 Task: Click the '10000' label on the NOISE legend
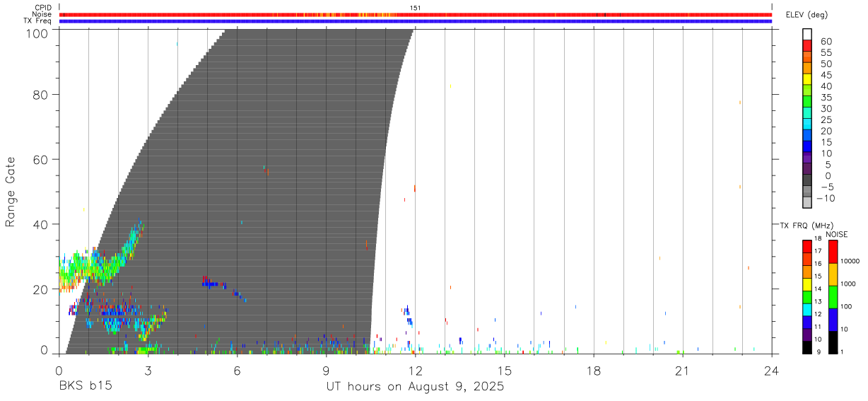tap(851, 261)
